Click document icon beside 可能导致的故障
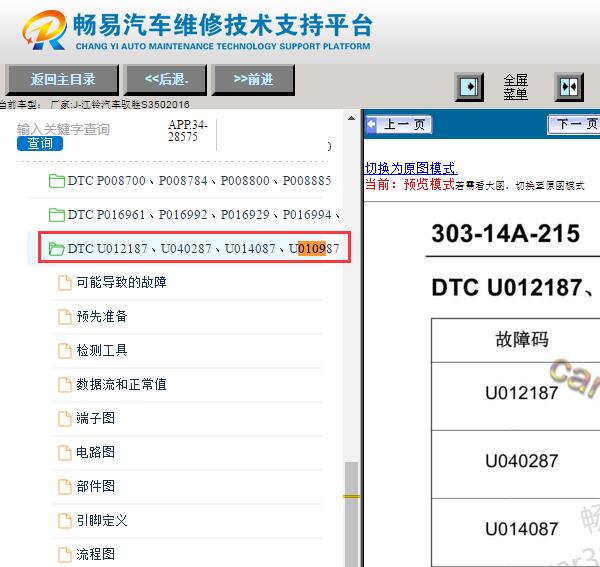This screenshot has height=567, width=600. coord(65,283)
